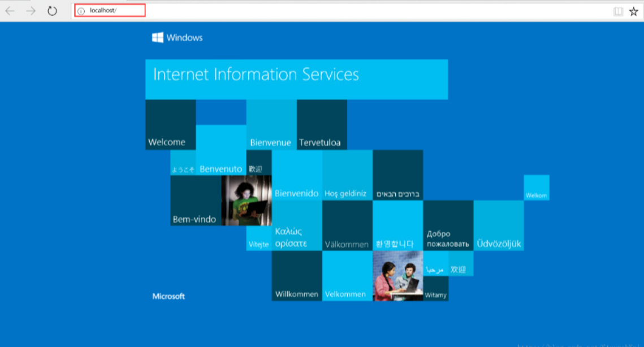
Task: Click the Καλώς ορίσατε tile
Action: click(x=297, y=225)
